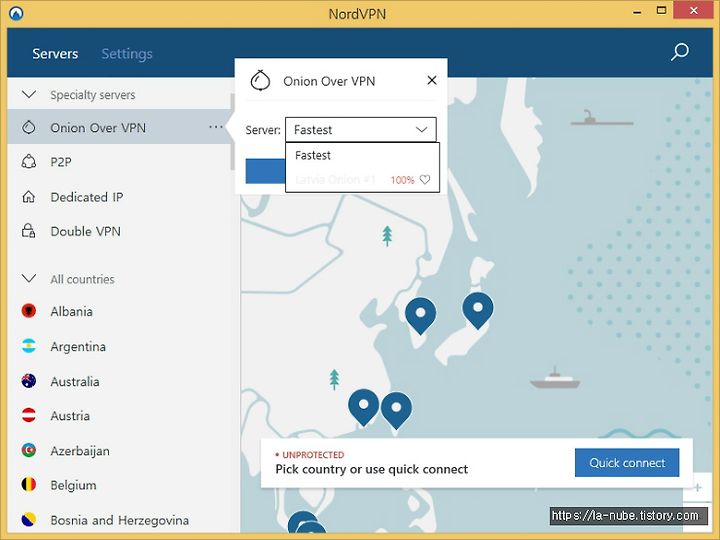This screenshot has width=720, height=540.
Task: Close the NordVPN window
Action: pos(693,11)
